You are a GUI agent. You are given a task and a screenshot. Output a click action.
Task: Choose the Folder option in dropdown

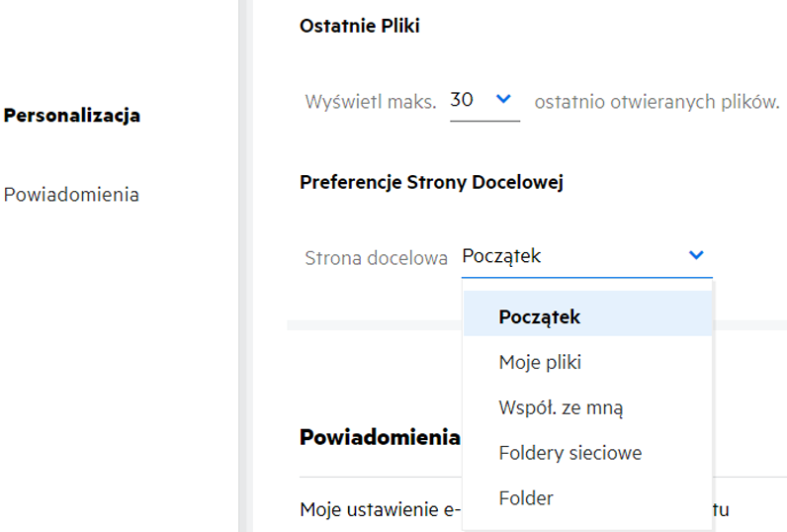(x=526, y=498)
